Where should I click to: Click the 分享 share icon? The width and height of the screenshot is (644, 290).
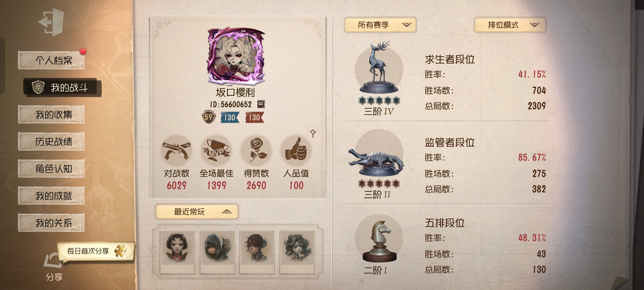coord(54,266)
